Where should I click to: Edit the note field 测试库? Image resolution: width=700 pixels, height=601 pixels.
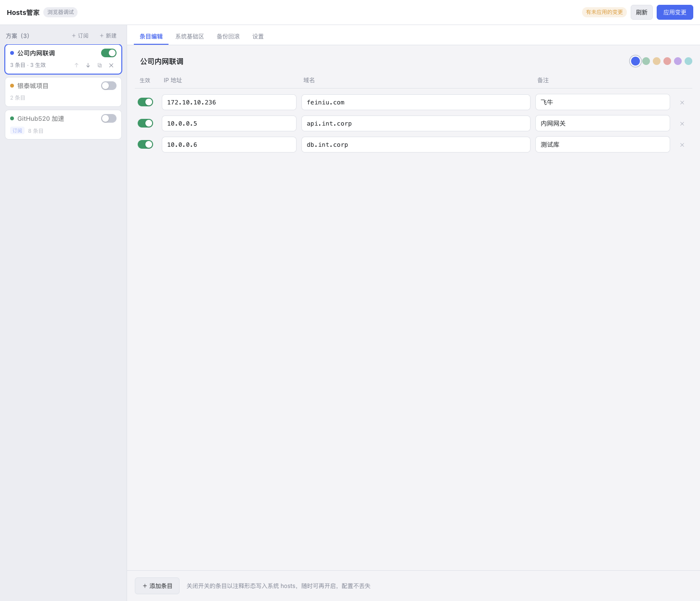click(603, 144)
